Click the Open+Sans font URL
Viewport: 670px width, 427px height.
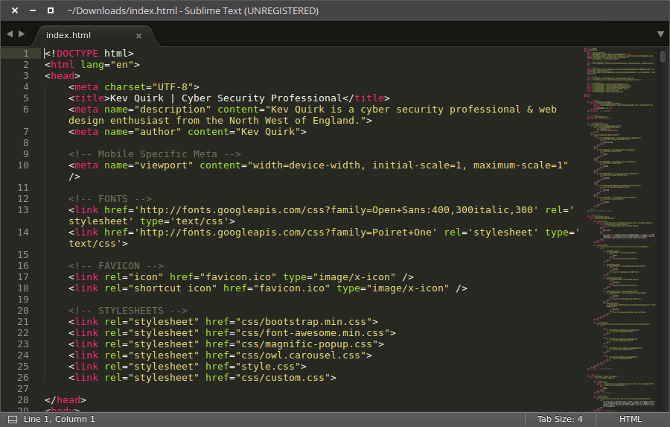point(337,210)
